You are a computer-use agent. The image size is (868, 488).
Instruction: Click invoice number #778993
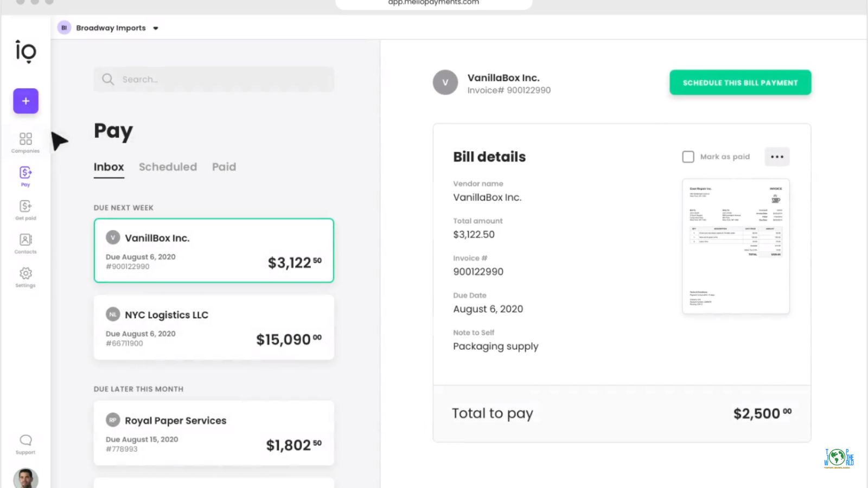coord(122,449)
